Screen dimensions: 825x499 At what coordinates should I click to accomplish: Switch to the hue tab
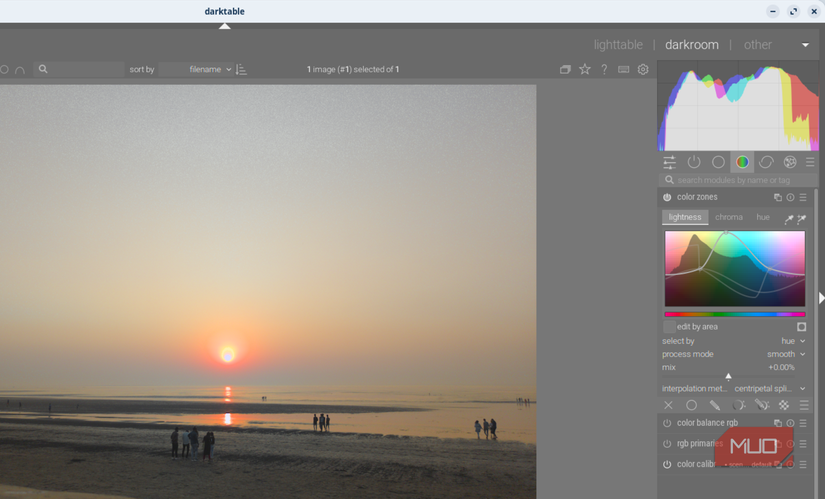(763, 217)
